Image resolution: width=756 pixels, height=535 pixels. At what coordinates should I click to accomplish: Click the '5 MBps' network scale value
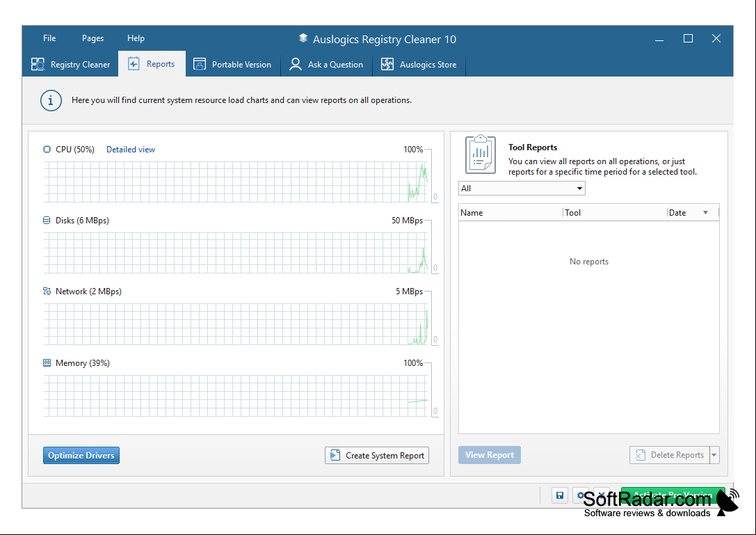click(x=409, y=292)
